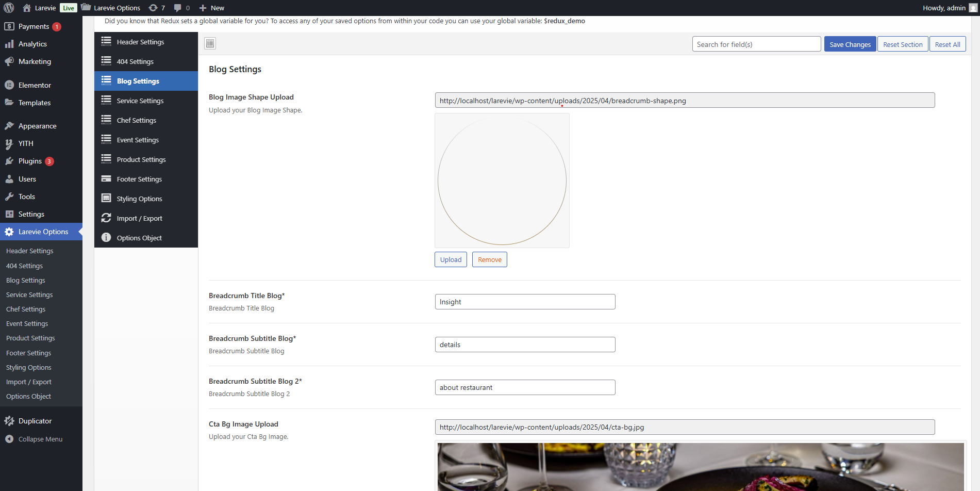This screenshot has height=491, width=980.
Task: Click the active Blog Settings tab
Action: (x=146, y=81)
